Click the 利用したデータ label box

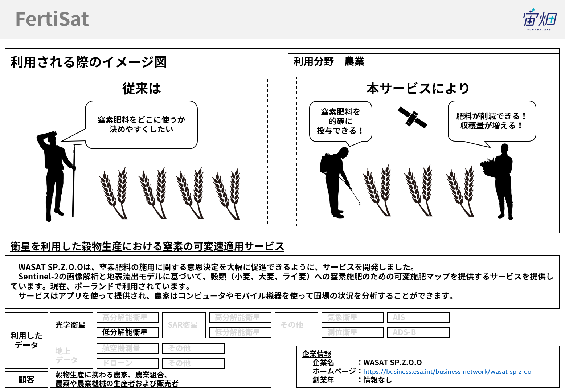point(26,340)
